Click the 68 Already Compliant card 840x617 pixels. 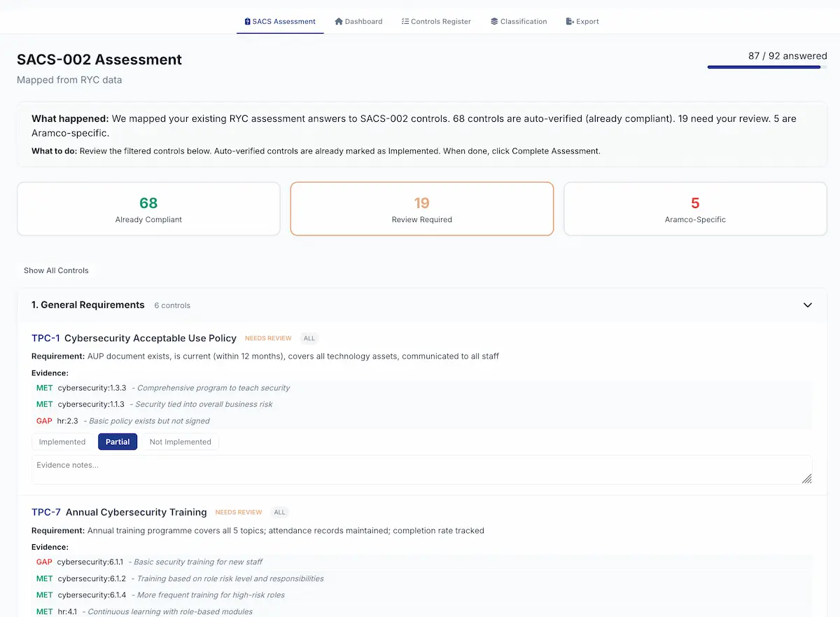coord(148,208)
